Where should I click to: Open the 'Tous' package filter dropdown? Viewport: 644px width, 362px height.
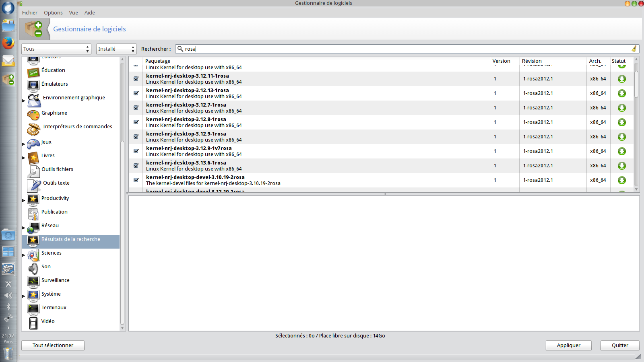point(56,49)
